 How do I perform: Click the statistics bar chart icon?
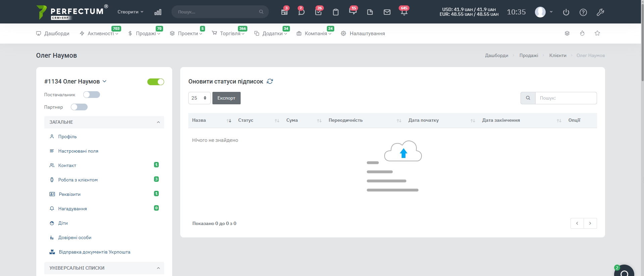coord(158,12)
